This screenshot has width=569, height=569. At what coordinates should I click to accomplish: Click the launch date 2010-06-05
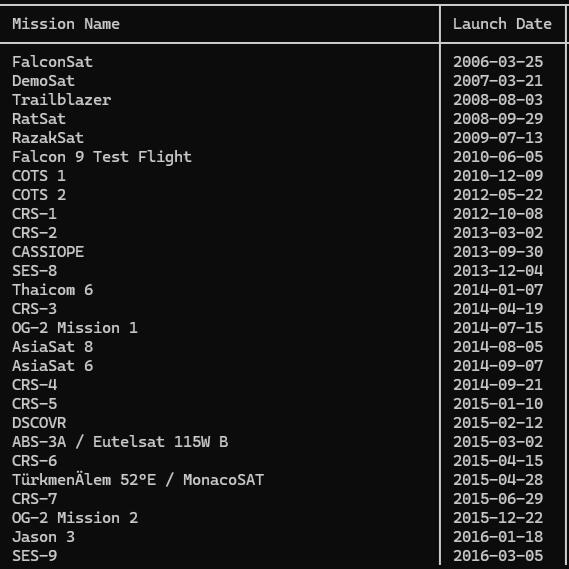(x=498, y=157)
